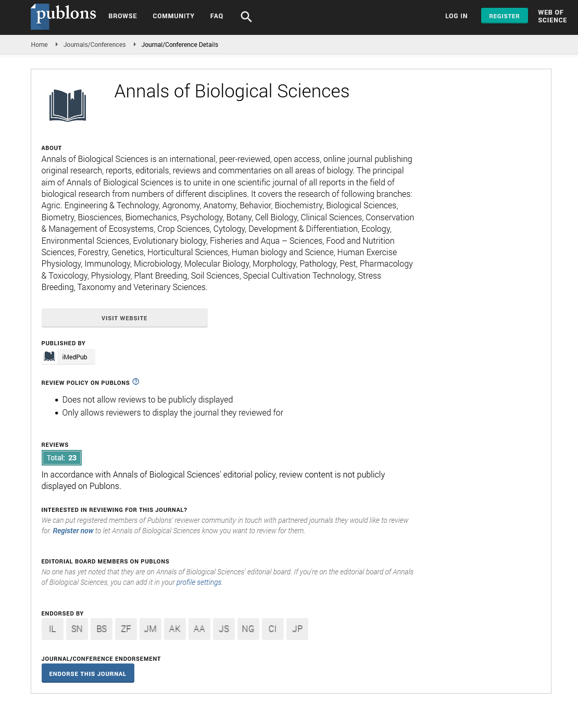Open review policy help question mark
The height and width of the screenshot is (728, 578).
click(136, 382)
